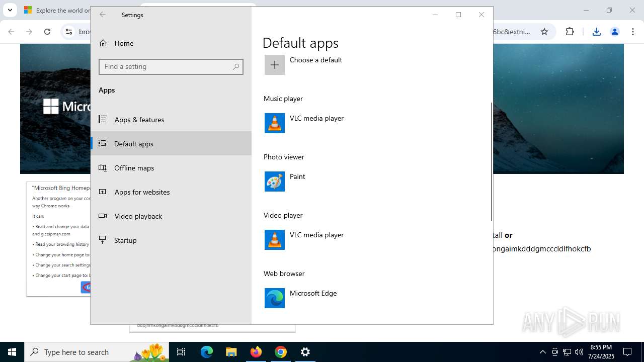Launch Microsoft Edge from the taskbar
644x362 pixels.
(x=207, y=352)
